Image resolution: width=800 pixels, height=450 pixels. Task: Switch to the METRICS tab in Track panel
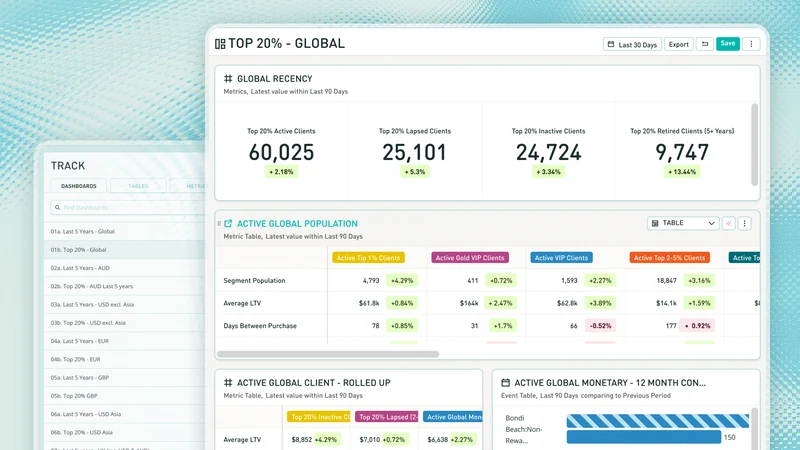coord(189,186)
